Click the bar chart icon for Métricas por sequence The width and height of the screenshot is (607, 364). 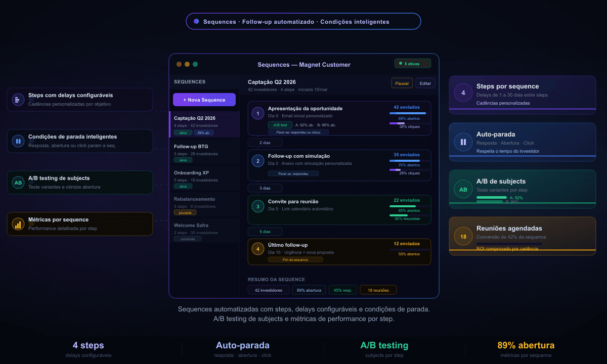click(18, 224)
